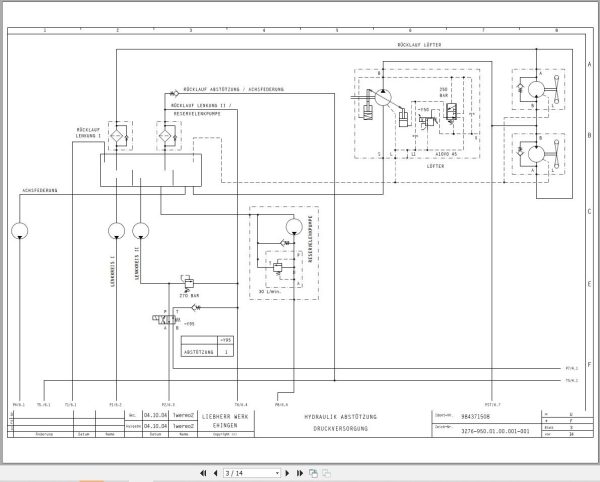Click the drawing number 3276-950.01.00.001-001
The image size is (600, 482).
coord(495,431)
